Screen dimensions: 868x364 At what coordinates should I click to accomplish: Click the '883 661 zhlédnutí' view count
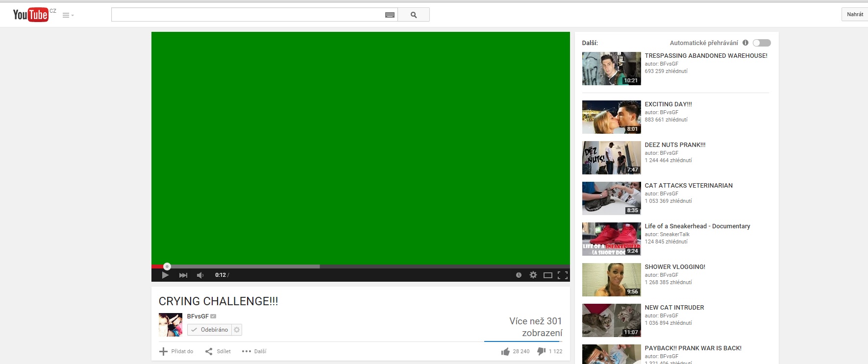click(666, 120)
